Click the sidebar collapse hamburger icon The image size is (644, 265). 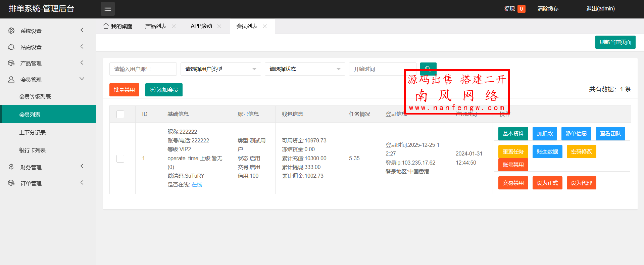107,9
